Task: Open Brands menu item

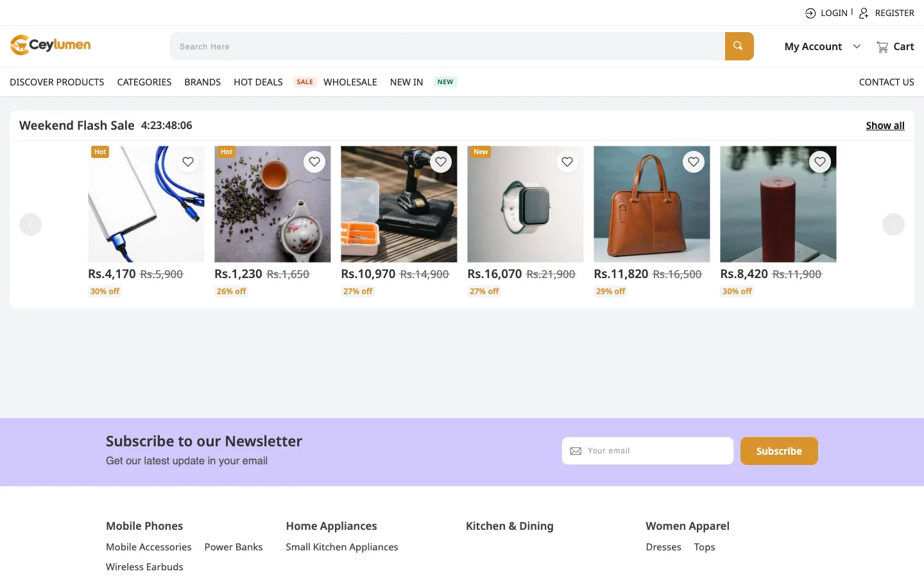Action: click(202, 82)
